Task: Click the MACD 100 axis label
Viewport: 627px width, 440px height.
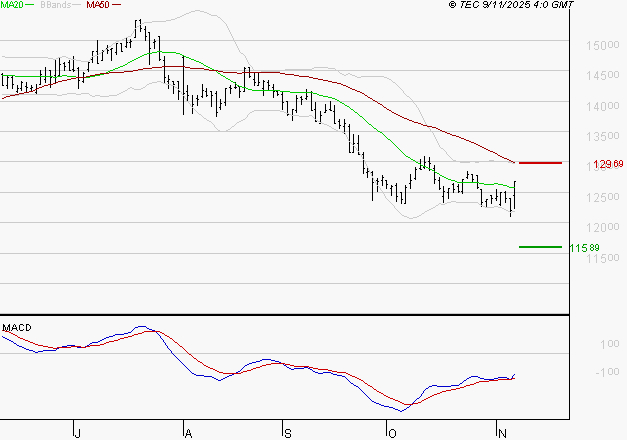Action: (x=609, y=344)
